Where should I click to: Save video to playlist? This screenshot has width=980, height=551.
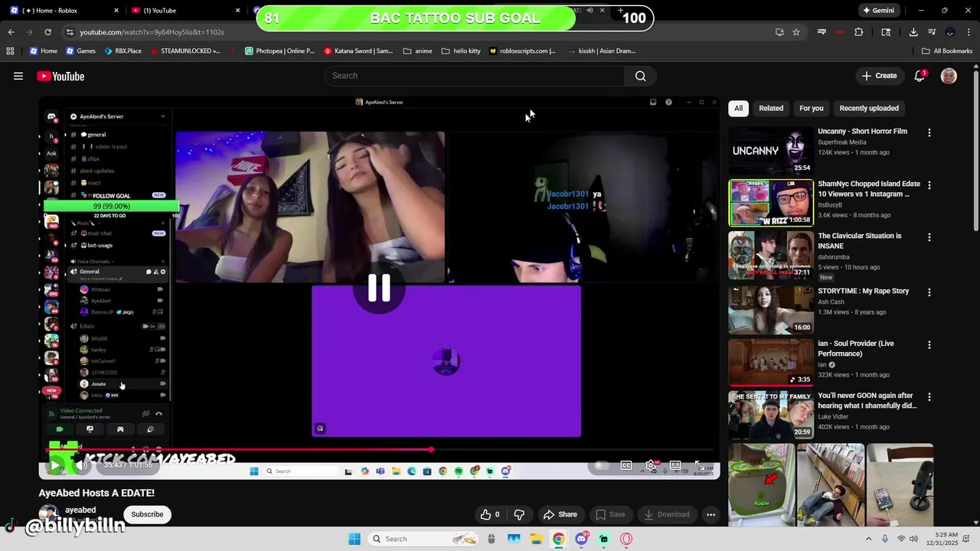pos(610,514)
